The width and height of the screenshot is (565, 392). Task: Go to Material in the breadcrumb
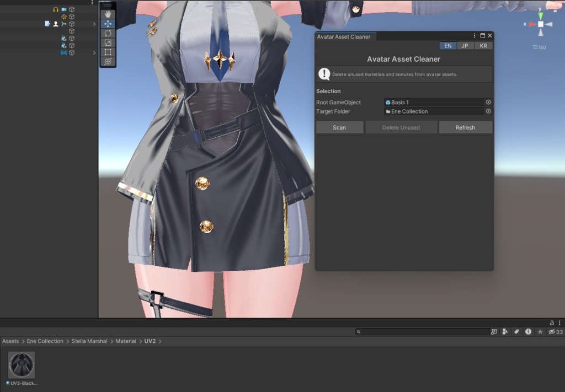pyautogui.click(x=126, y=341)
